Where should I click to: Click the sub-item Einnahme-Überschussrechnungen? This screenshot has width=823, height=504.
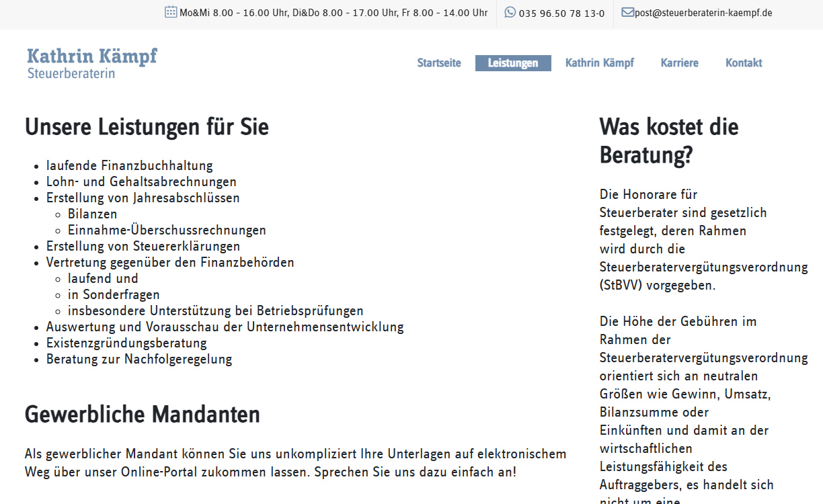pyautogui.click(x=167, y=230)
